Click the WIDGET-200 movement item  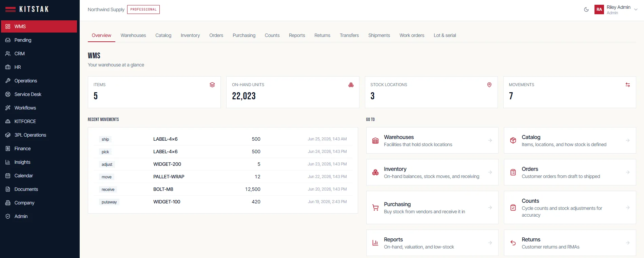pyautogui.click(x=167, y=164)
